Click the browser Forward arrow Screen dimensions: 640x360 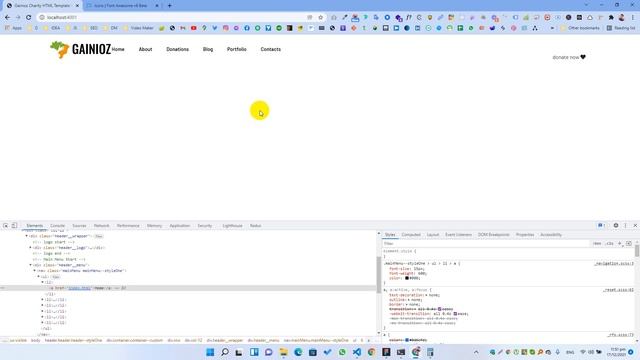(x=18, y=18)
